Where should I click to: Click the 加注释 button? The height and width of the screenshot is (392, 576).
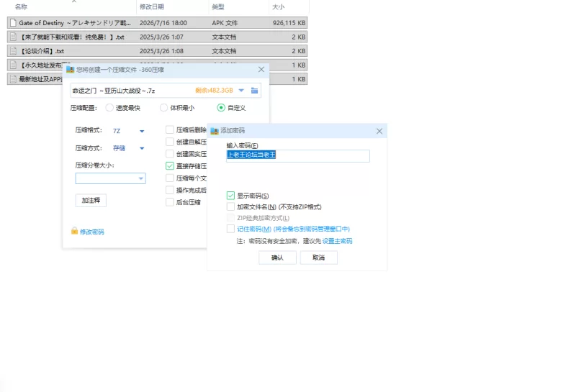point(91,201)
